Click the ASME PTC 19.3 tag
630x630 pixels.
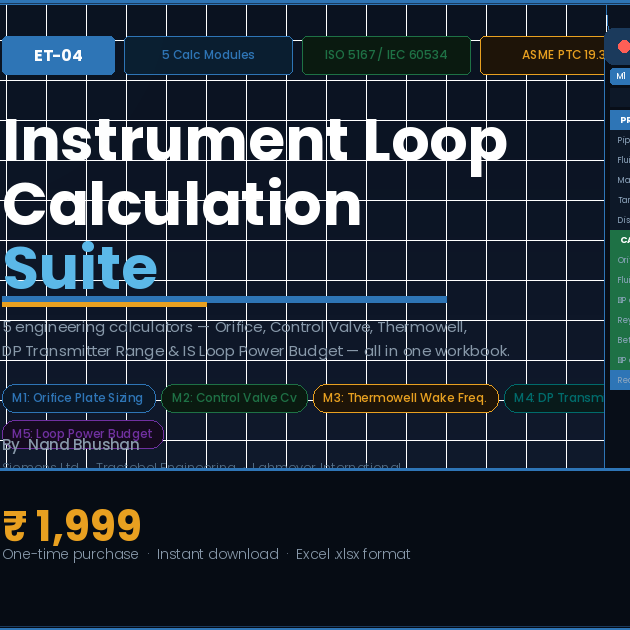[542, 55]
